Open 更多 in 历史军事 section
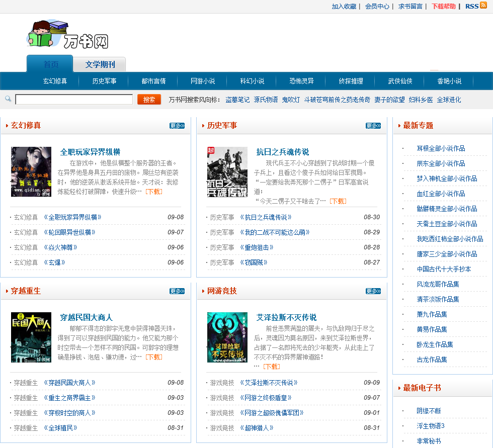 [x=373, y=126]
